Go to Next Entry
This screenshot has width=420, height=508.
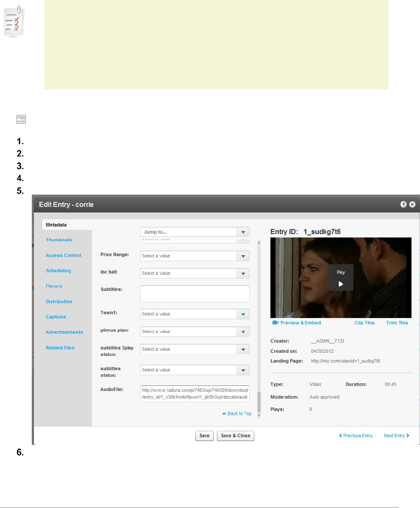tap(394, 436)
